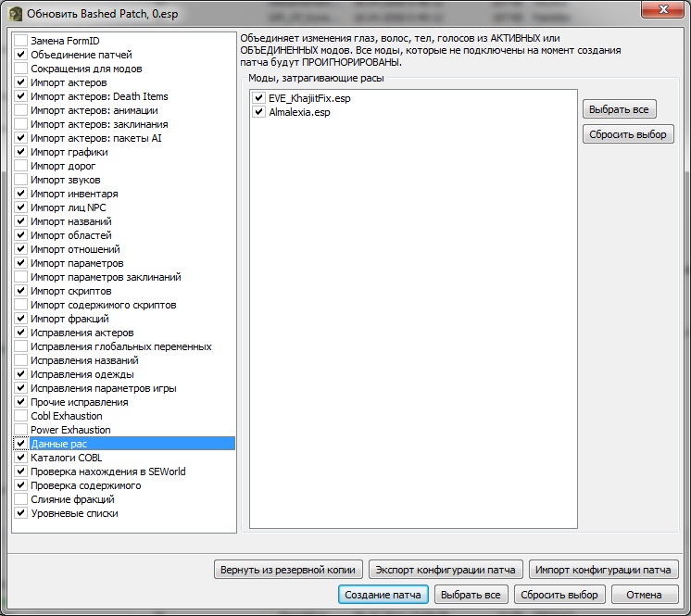The width and height of the screenshot is (691, 616).
Task: Uncheck Исправления актеров
Action: point(20,333)
